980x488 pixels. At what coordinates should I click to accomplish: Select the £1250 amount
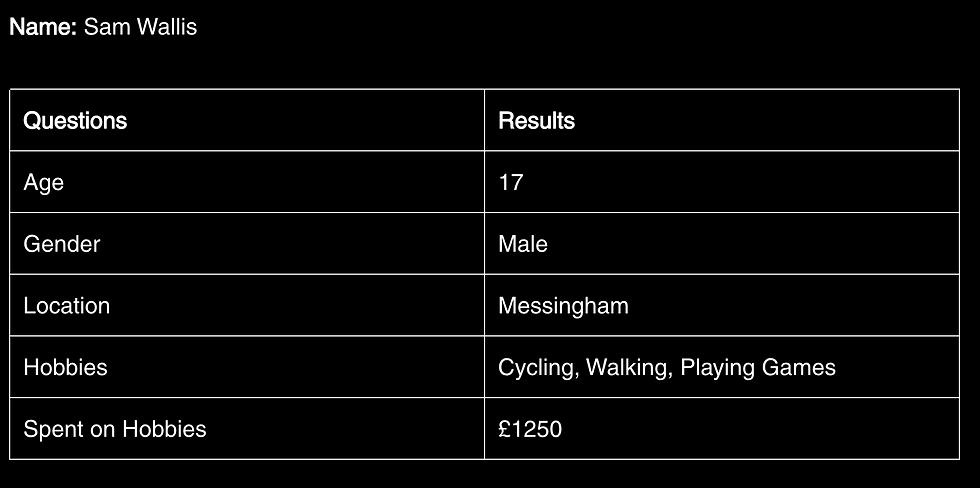(530, 429)
